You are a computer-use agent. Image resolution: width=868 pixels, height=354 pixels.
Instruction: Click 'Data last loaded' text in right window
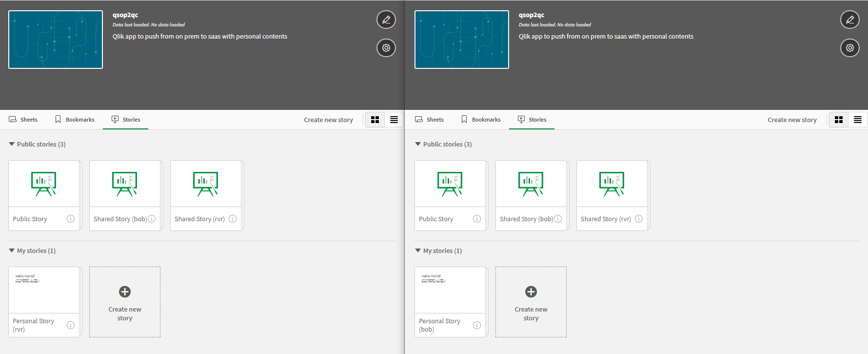555,24
